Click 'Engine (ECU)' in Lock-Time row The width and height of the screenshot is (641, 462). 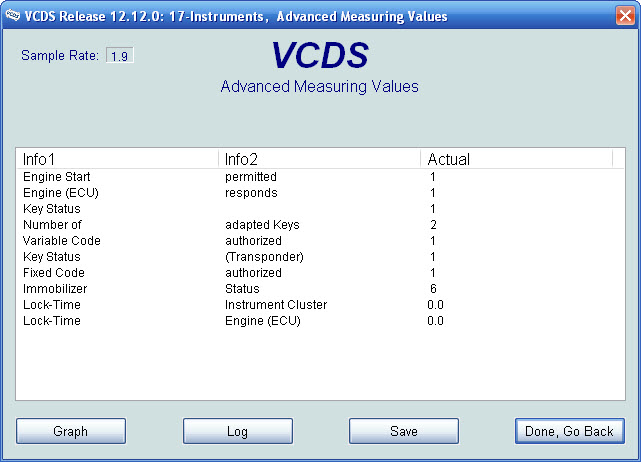click(262, 321)
